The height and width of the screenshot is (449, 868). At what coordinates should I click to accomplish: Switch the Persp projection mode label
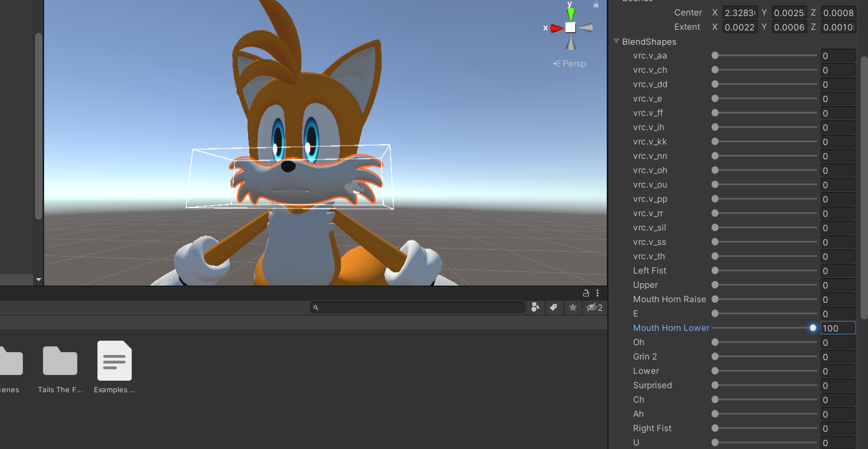[569, 64]
